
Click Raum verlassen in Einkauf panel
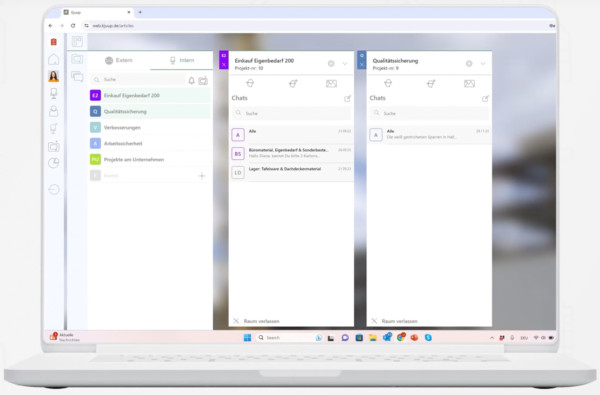[256, 321]
